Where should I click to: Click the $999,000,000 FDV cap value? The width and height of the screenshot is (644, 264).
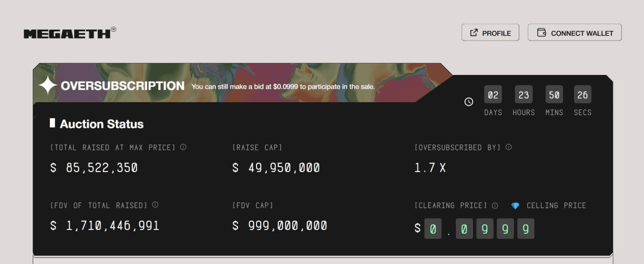click(280, 226)
